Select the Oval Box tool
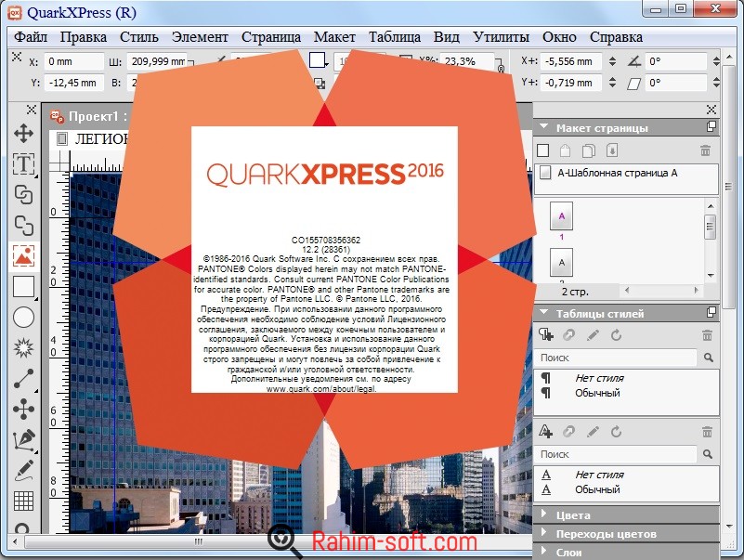744x560 pixels. click(23, 317)
